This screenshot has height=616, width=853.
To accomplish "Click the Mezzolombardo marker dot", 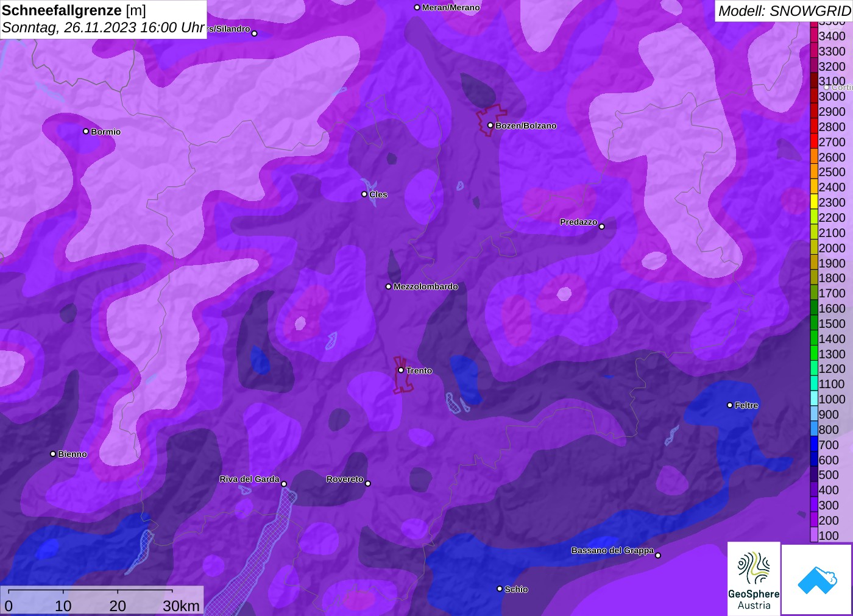I will click(388, 286).
